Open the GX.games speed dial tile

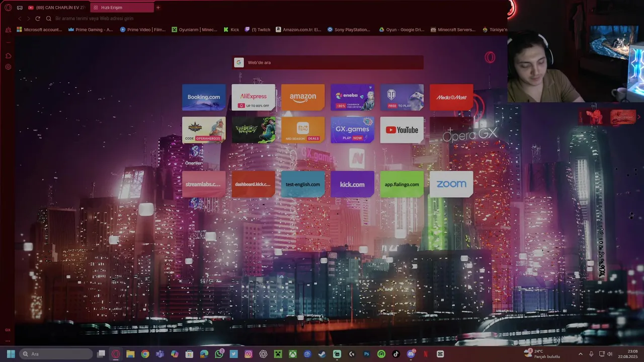point(352,130)
